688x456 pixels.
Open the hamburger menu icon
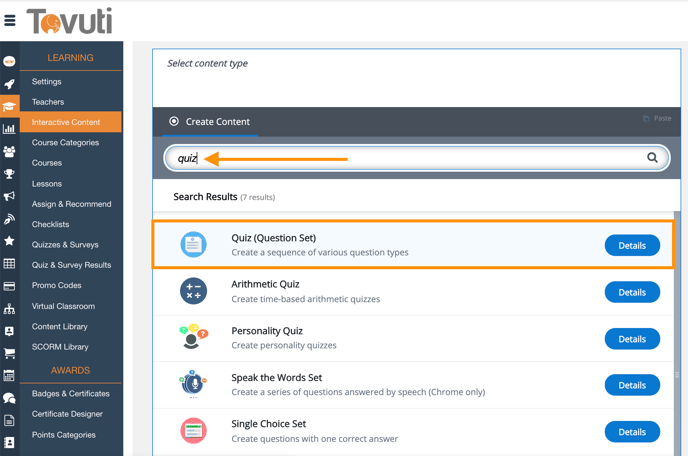(x=10, y=20)
